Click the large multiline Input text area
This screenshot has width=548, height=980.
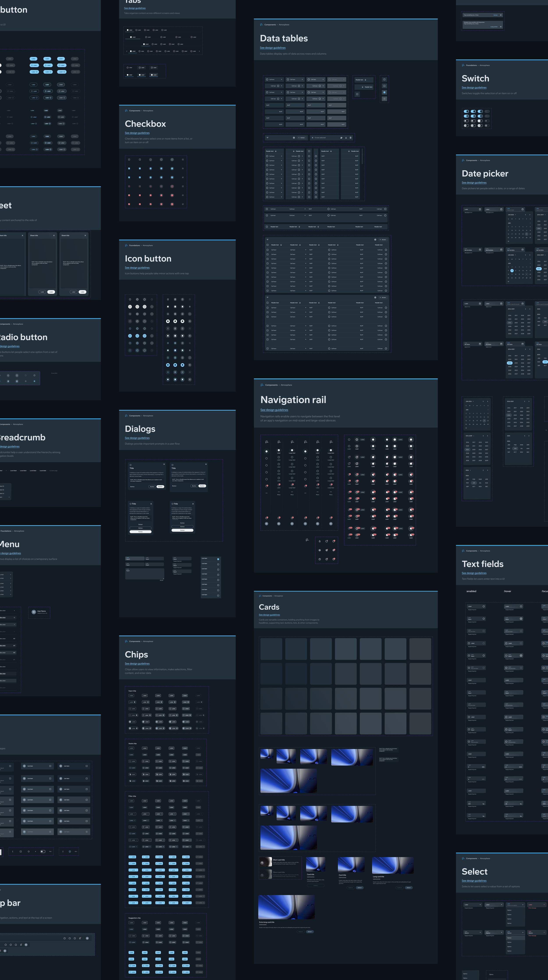(x=145, y=574)
